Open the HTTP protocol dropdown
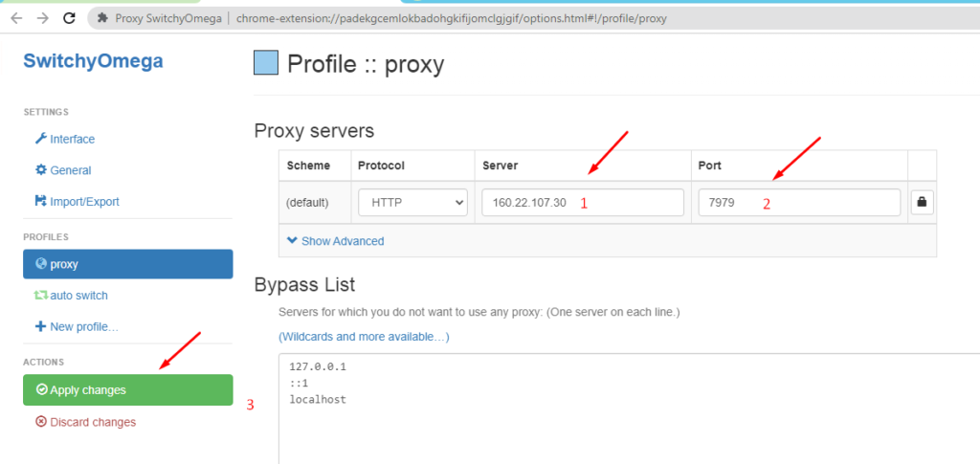The height and width of the screenshot is (464, 980). (412, 202)
